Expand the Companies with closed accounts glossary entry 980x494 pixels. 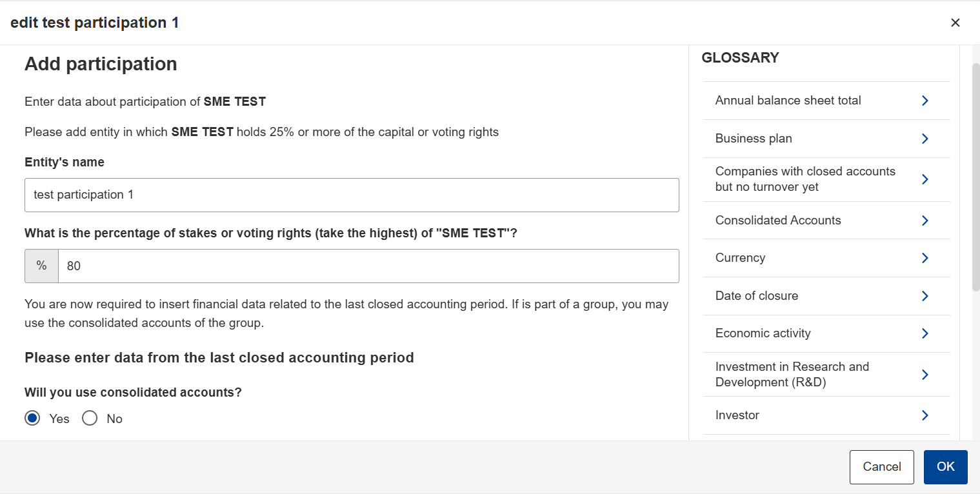(826, 179)
